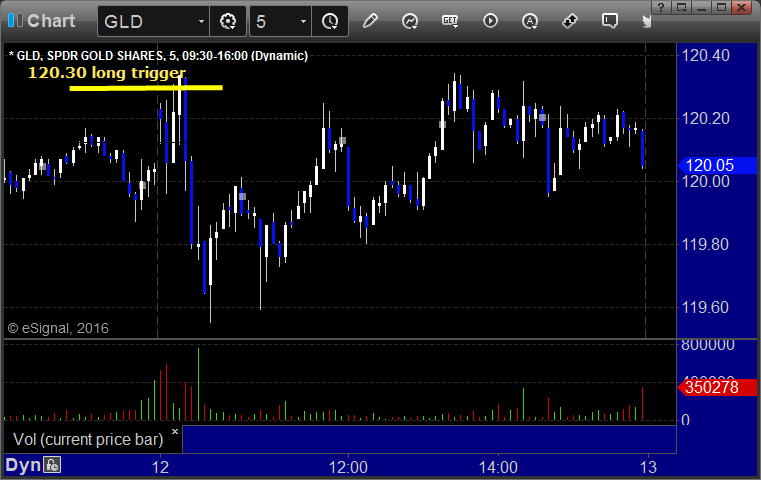Click the 119.60 price axis label
The image size is (761, 480).
tap(705, 307)
